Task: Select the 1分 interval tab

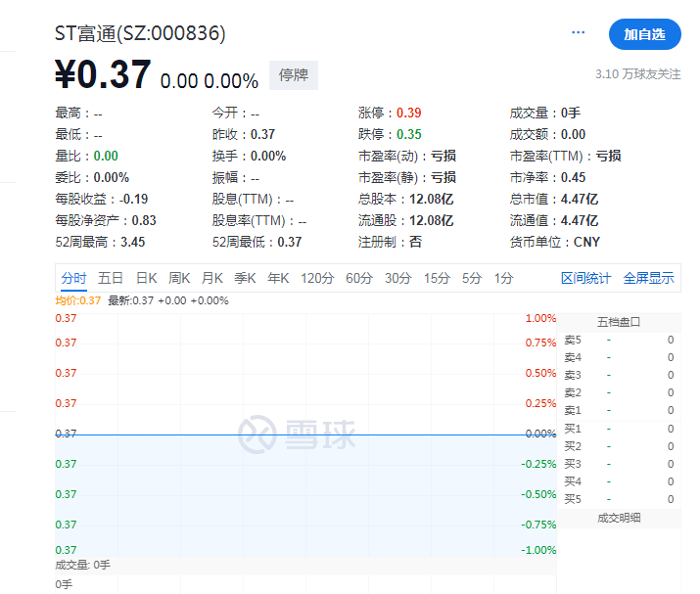Action: pos(503,278)
